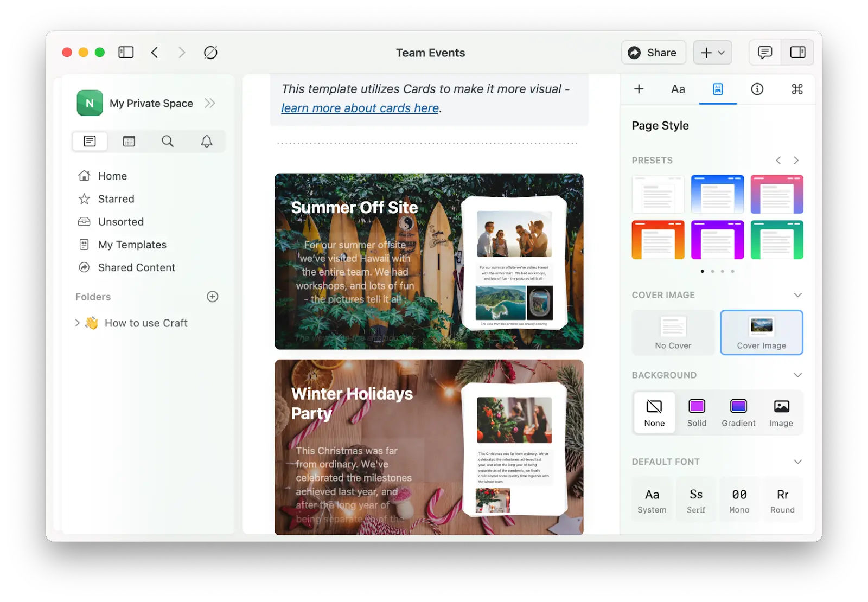Set background to Image
This screenshot has width=868, height=602.
(781, 413)
